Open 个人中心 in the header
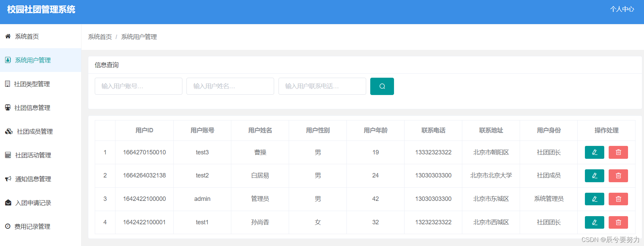 (x=622, y=9)
